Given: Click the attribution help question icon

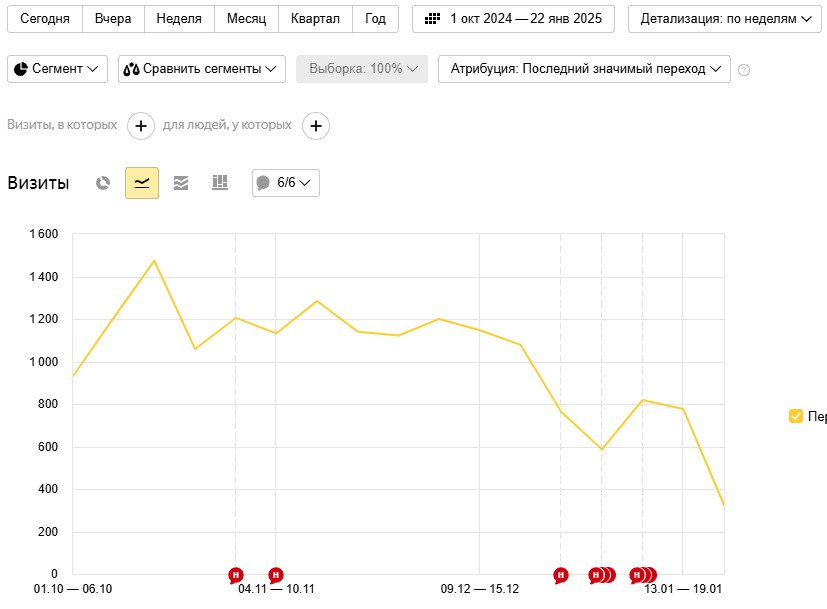Looking at the screenshot, I should coord(744,70).
